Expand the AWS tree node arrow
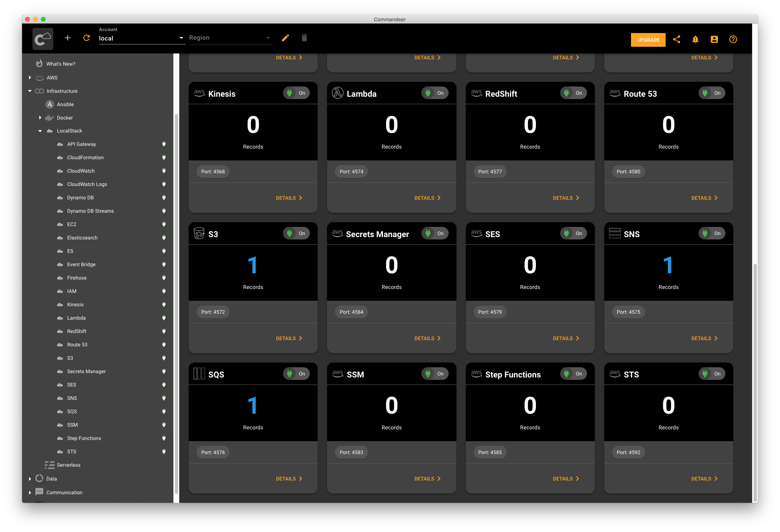Screen dimensions: 780x532 30,78
